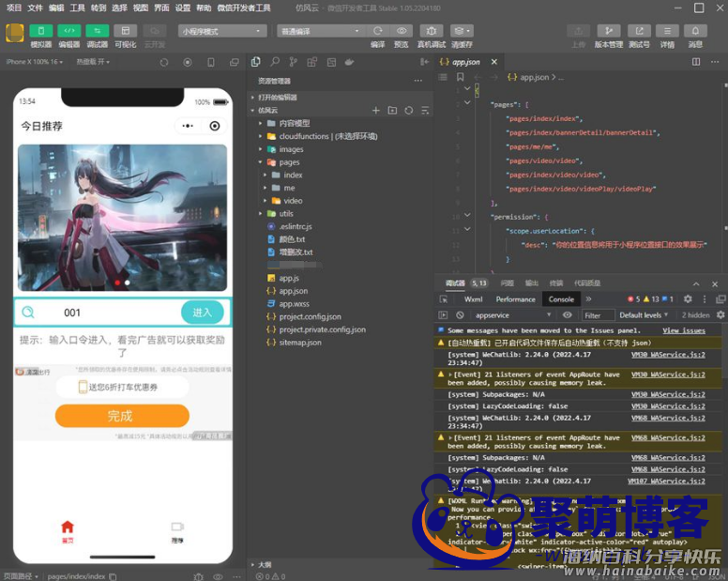Open the 编辑 menu

click(x=56, y=8)
